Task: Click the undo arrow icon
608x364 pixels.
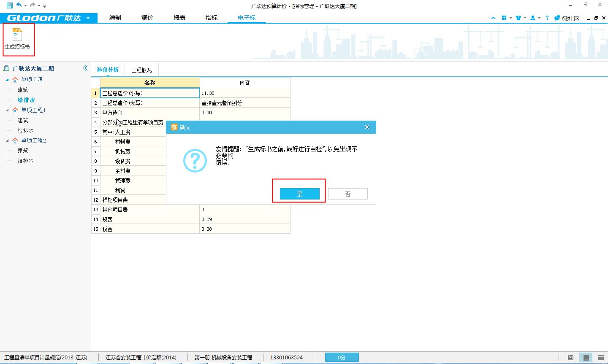Action: pos(19,5)
